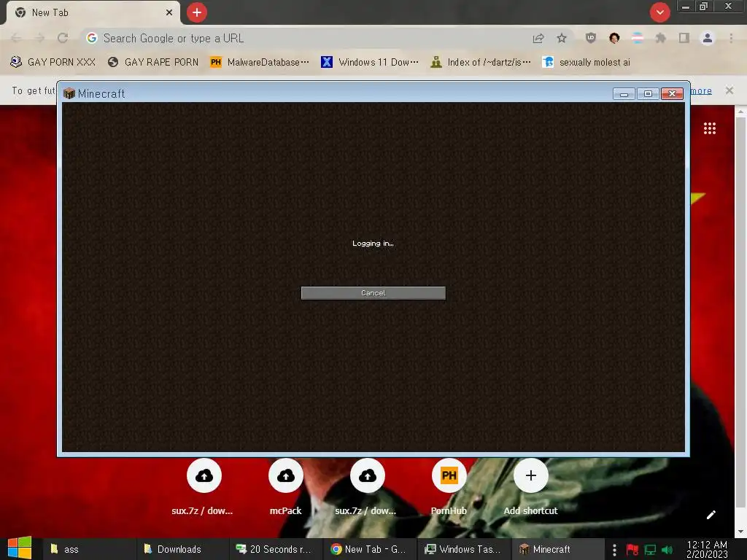This screenshot has height=560, width=747.
Task: Open the mcPack shortcut tile
Action: click(x=285, y=488)
